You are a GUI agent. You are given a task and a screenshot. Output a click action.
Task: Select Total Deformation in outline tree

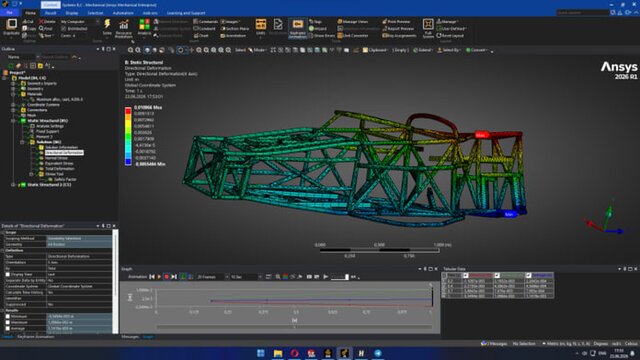point(60,169)
